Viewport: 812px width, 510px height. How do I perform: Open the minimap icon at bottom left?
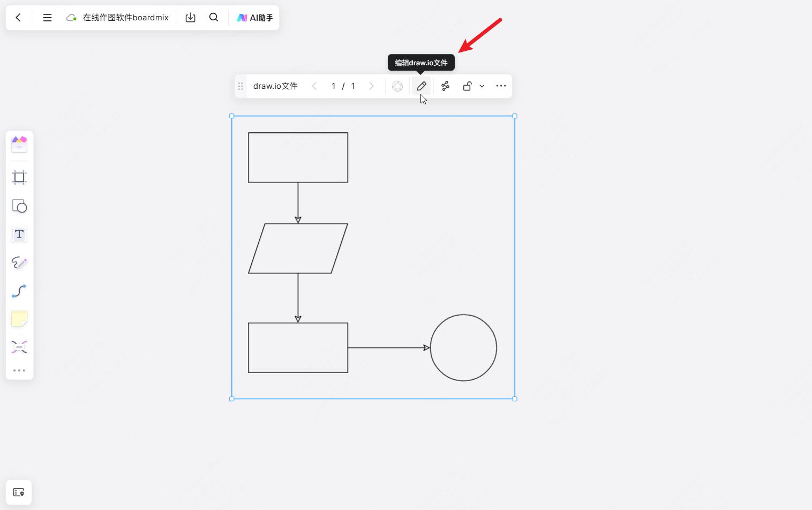click(19, 492)
